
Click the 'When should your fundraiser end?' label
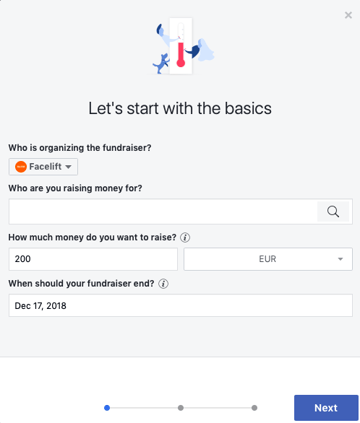(81, 284)
